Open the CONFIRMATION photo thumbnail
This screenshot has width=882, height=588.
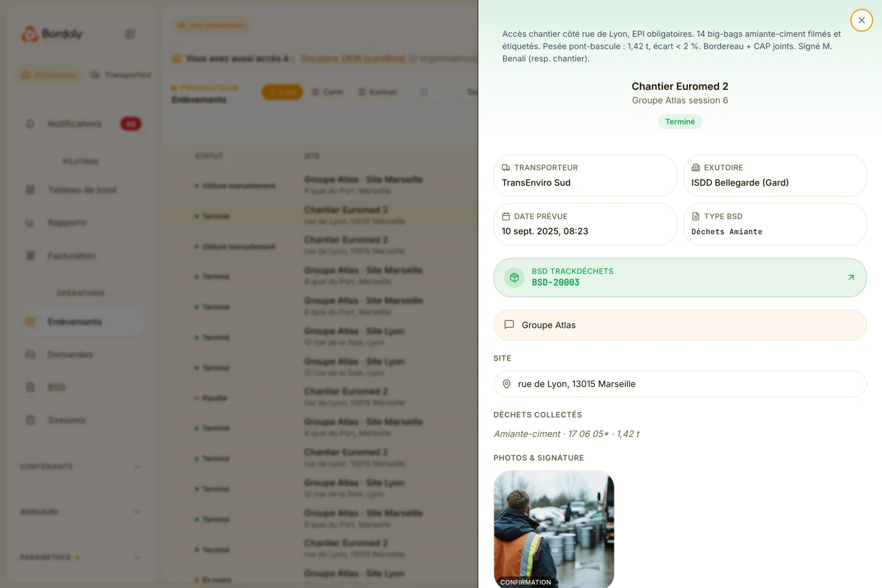pyautogui.click(x=554, y=529)
